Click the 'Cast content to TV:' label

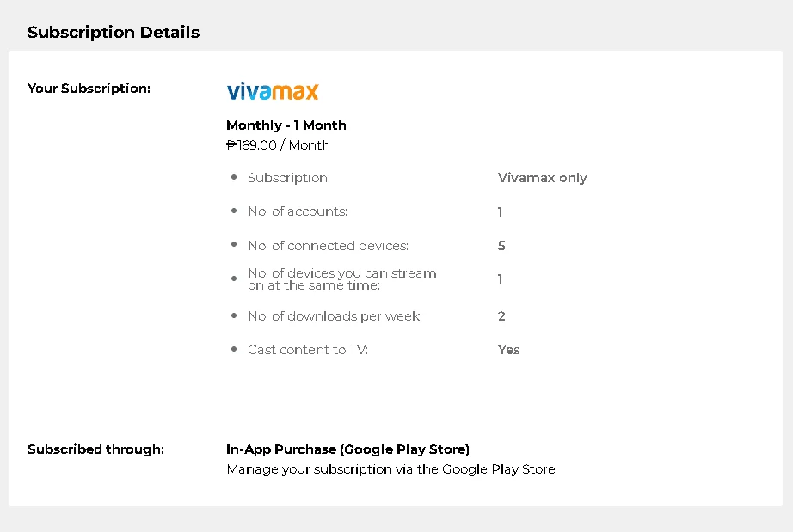pos(308,350)
